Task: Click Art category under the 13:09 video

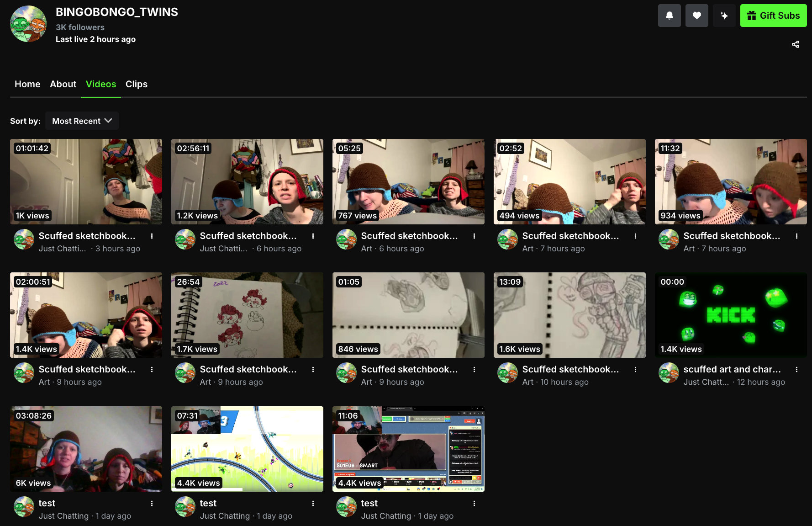Action: tap(528, 382)
